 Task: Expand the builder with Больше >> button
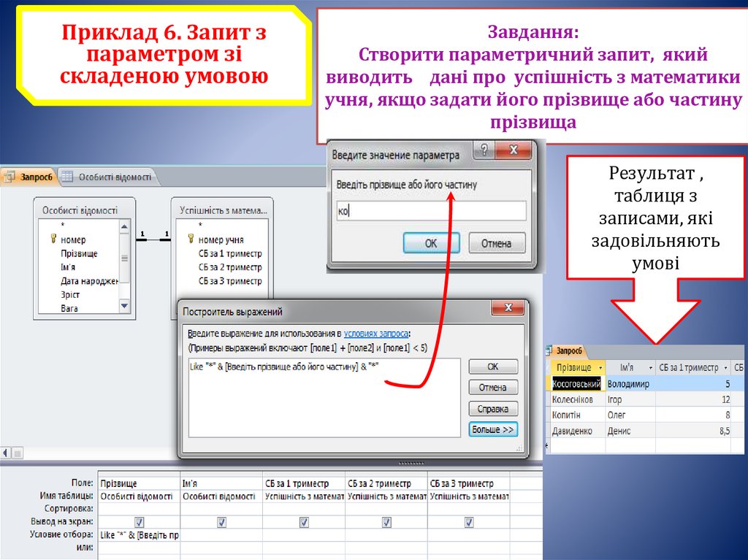(493, 429)
